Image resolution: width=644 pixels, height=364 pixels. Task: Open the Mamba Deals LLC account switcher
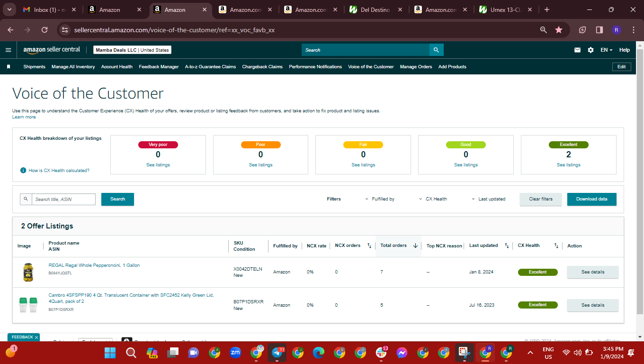click(x=132, y=50)
